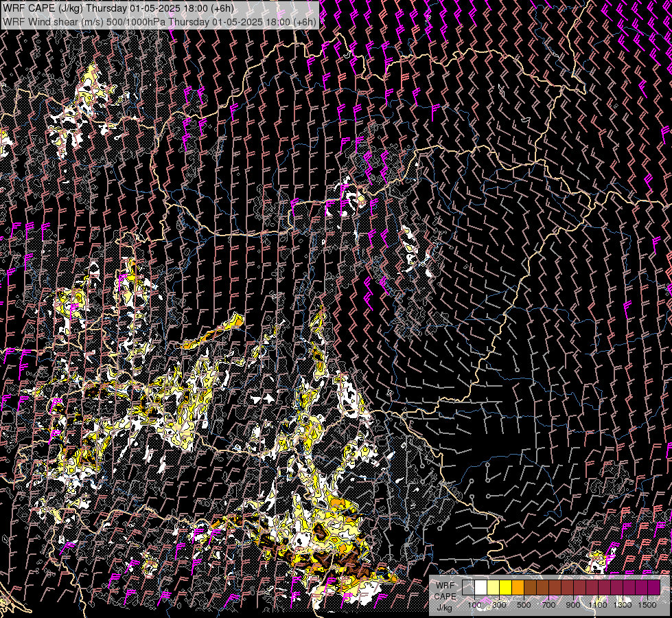This screenshot has height=618, width=672.
Task: Click the brown legend swatch right of 500 tick
Action: pos(530,588)
